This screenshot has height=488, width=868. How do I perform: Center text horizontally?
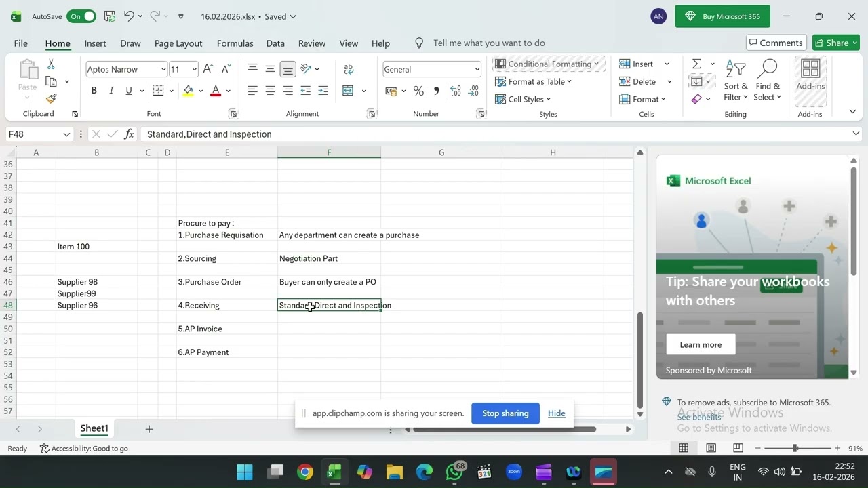click(270, 90)
